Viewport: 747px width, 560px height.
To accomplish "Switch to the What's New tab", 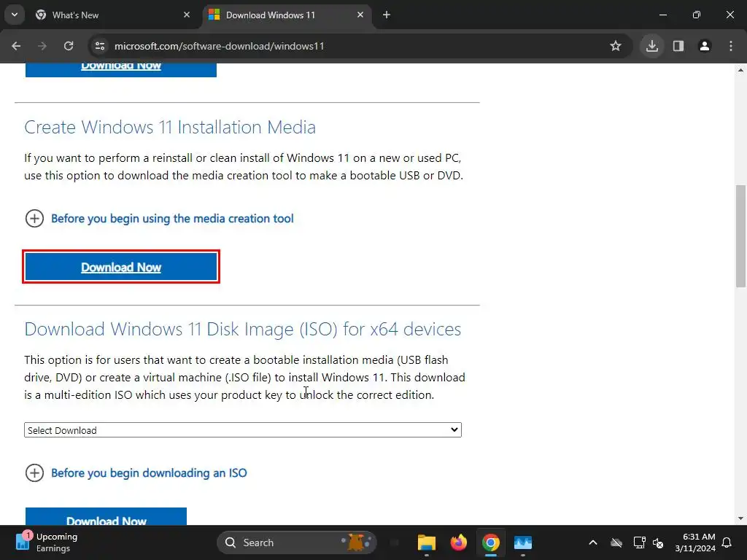I will point(113,15).
